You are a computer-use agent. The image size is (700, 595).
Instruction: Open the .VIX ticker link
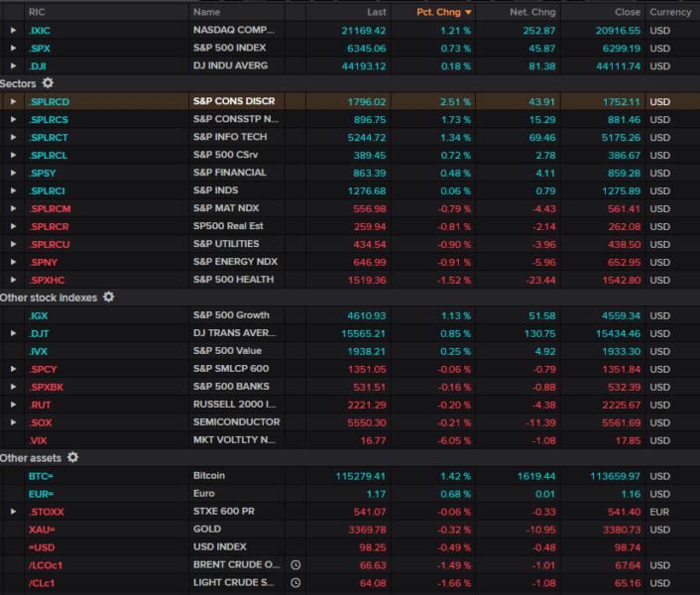[39, 440]
